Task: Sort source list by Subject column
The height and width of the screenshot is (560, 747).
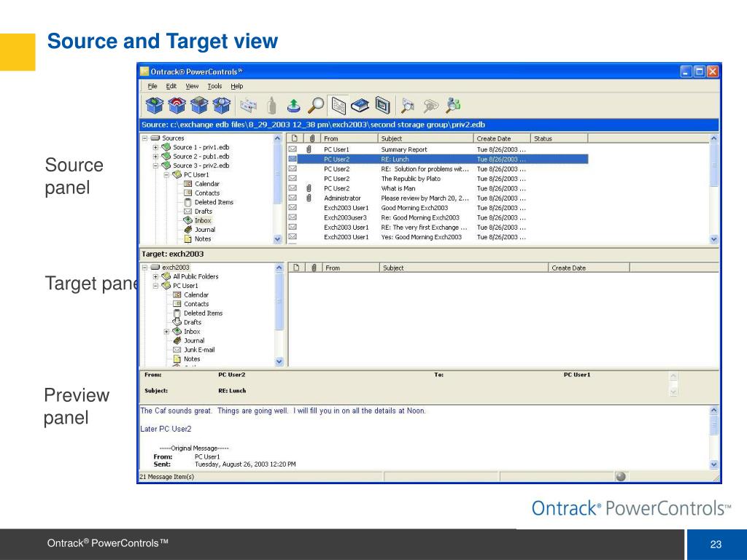Action: tap(426, 139)
